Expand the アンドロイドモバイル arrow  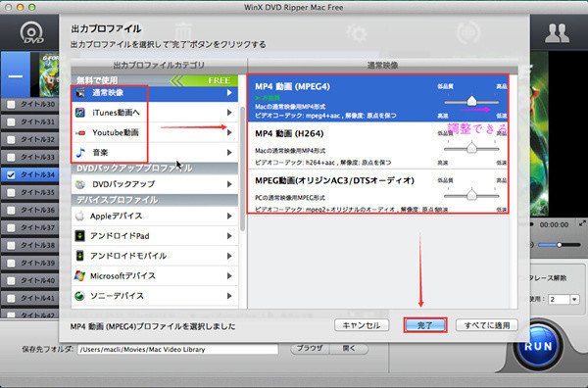coord(229,256)
